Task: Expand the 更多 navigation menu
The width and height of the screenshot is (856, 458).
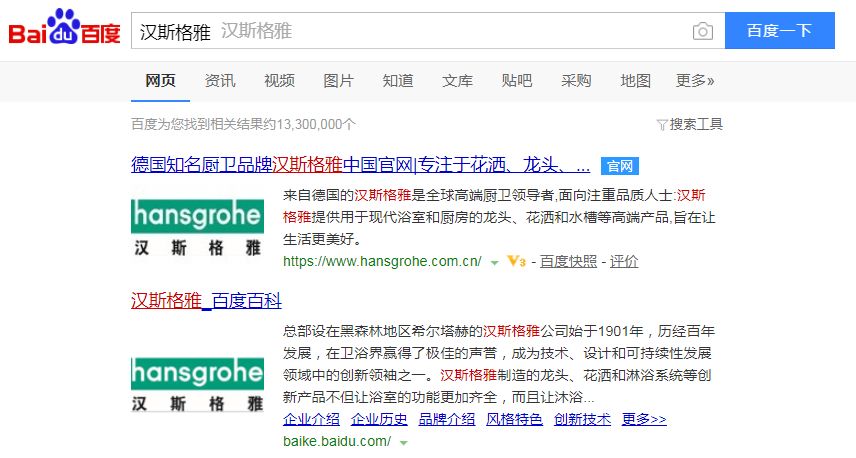Action: pos(695,81)
